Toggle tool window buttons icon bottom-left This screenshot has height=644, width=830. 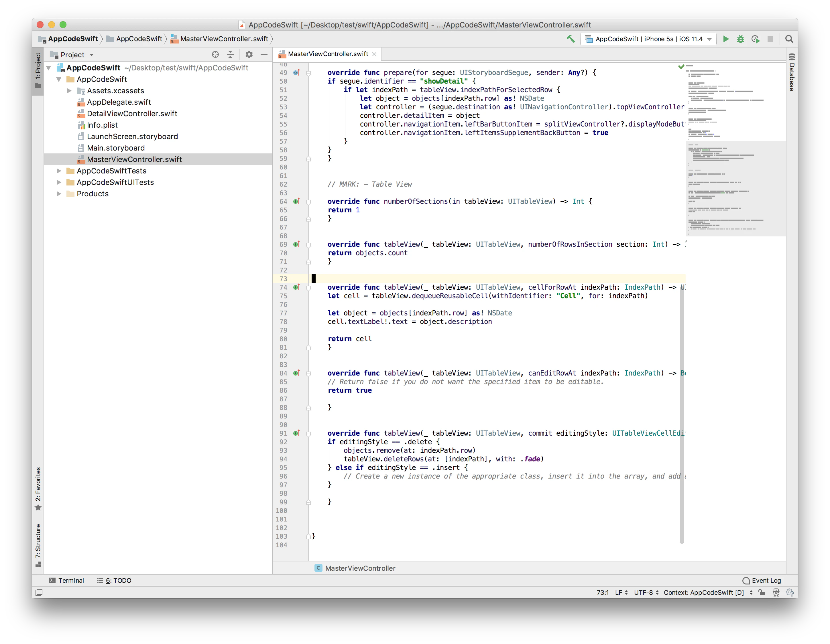coord(39,592)
